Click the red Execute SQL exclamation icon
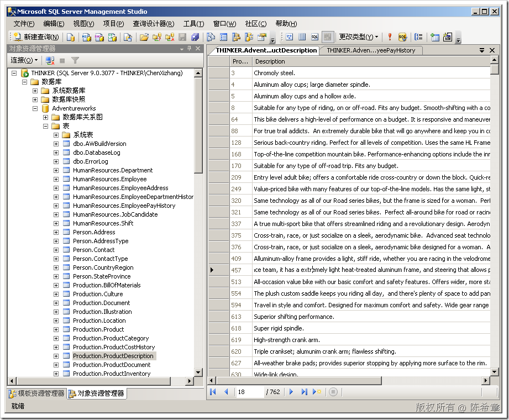The height and width of the screenshot is (420, 509). pos(390,37)
